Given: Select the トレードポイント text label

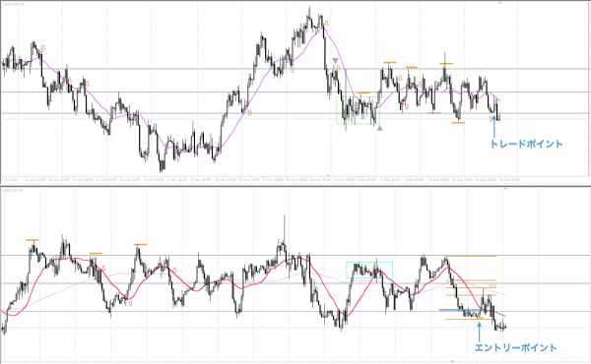Looking at the screenshot, I should coord(526,144).
